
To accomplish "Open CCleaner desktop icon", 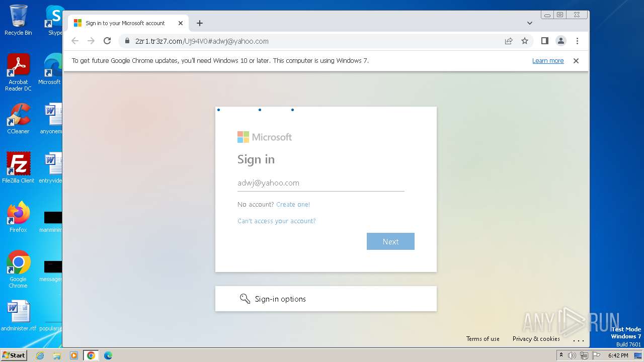I will 18,119.
